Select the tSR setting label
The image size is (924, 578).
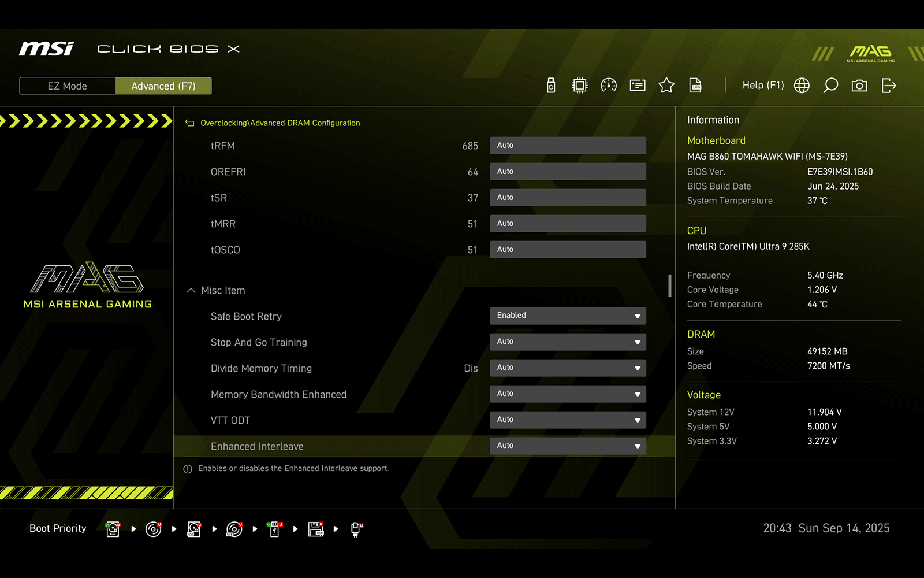[219, 198]
